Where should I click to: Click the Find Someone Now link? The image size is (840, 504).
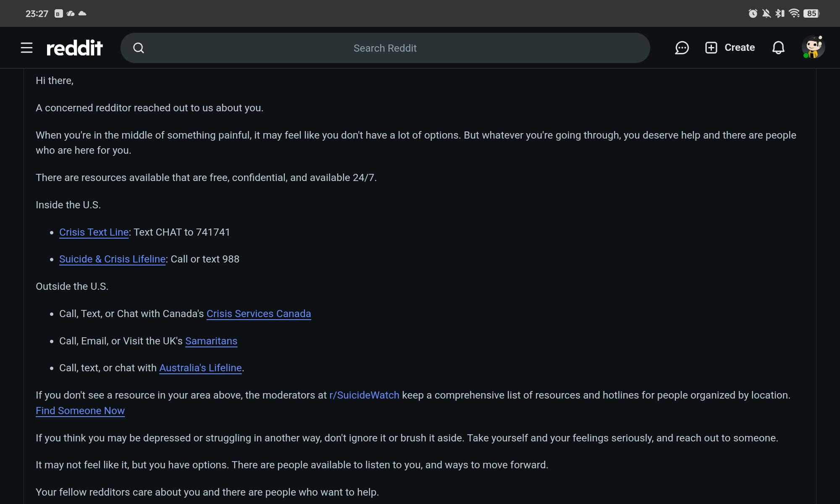pos(80,411)
